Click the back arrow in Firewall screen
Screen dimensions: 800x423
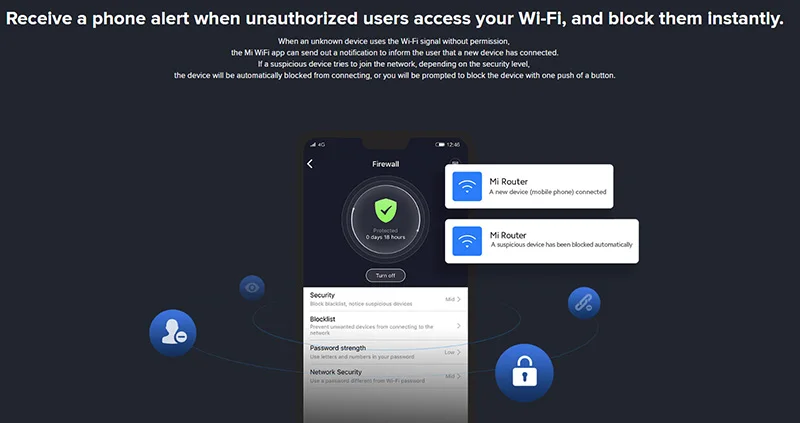[x=310, y=164]
